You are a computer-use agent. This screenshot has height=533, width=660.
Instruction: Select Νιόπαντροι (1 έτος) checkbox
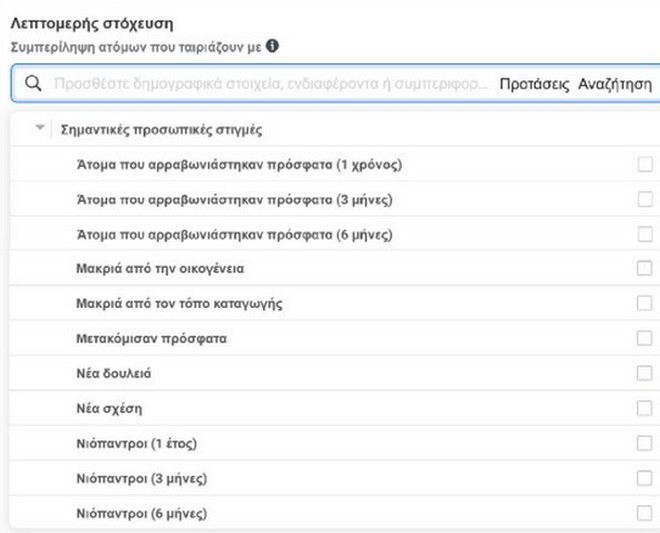click(x=645, y=444)
